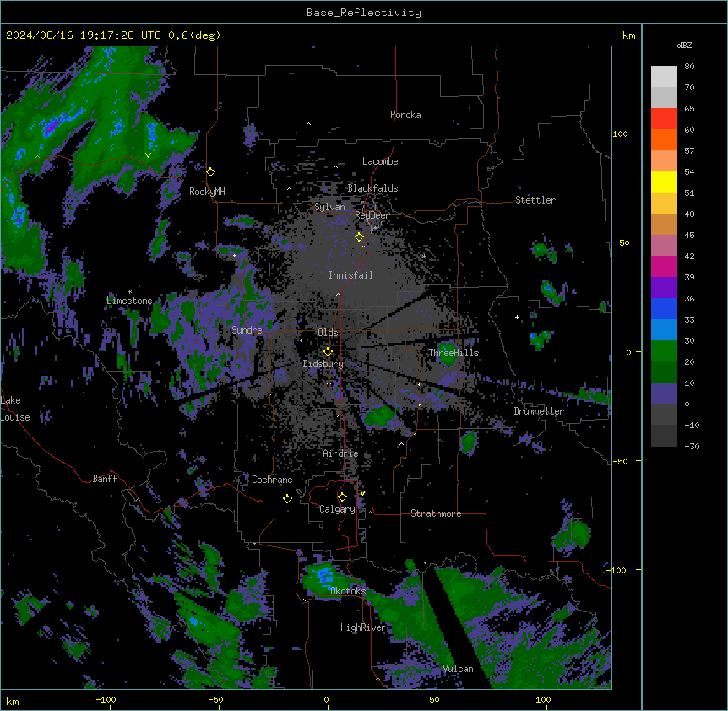Screen dimensions: 728x711
Task: Click the Stettler town label
Action: [x=535, y=200]
